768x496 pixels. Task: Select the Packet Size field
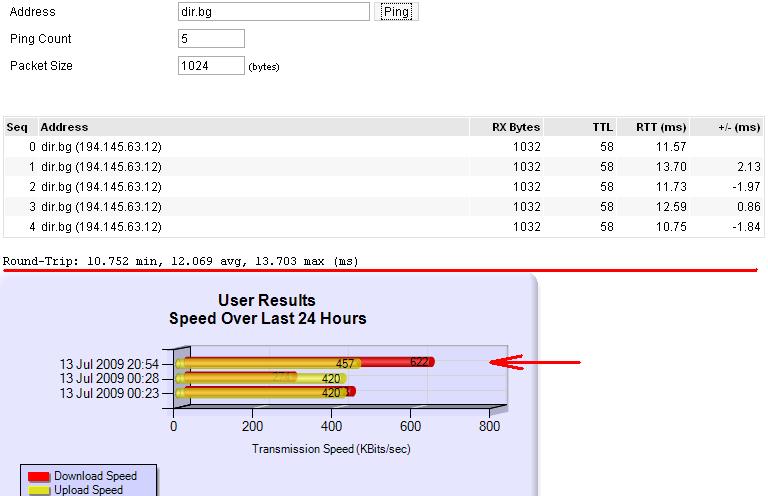(x=211, y=66)
